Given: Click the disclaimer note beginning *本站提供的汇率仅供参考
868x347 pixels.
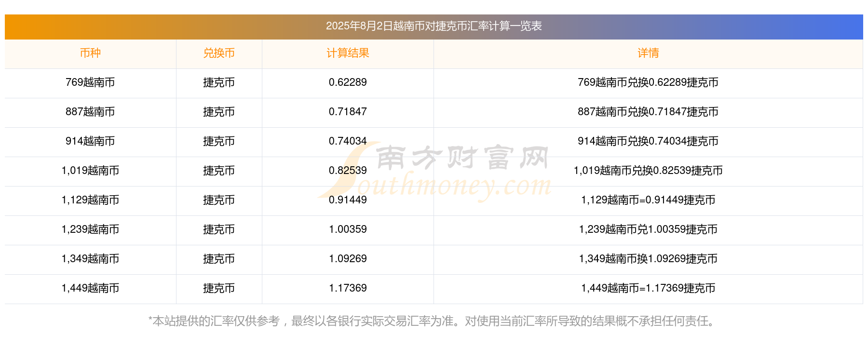Looking at the screenshot, I should pyautogui.click(x=433, y=321).
